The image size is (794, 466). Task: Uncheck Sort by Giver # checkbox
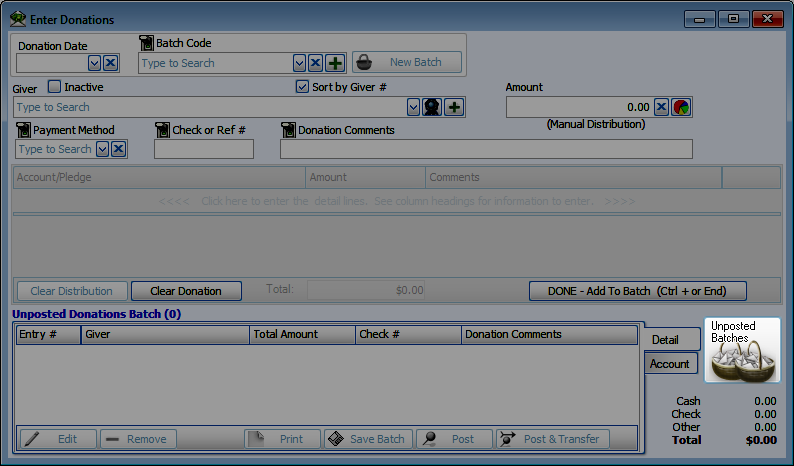(302, 87)
